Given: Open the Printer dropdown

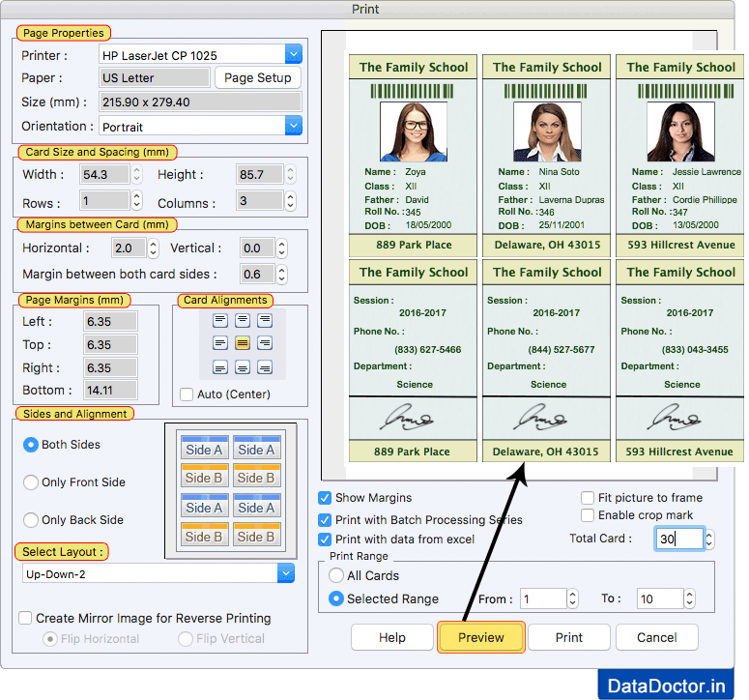Looking at the screenshot, I should [x=293, y=54].
